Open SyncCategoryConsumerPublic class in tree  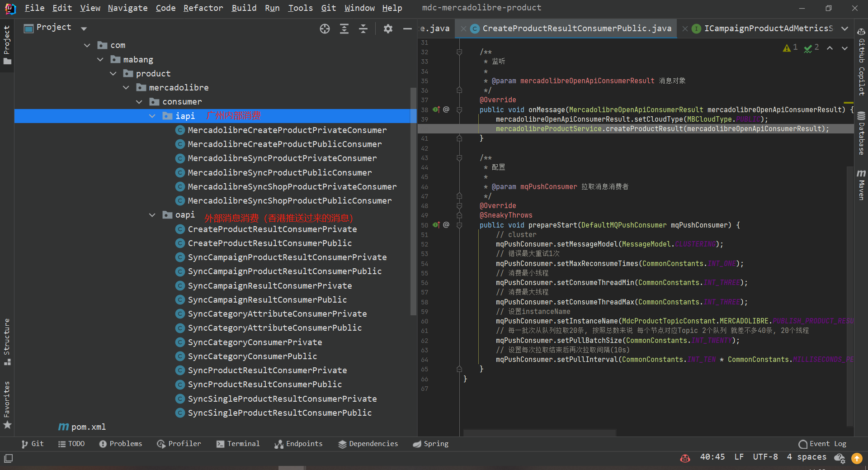coord(252,356)
